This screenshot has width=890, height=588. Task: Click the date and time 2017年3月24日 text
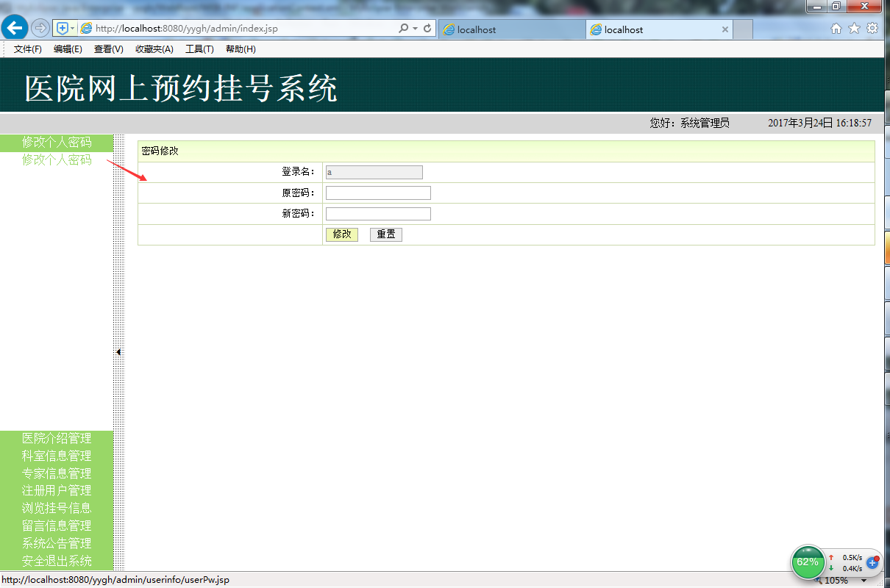pos(820,123)
